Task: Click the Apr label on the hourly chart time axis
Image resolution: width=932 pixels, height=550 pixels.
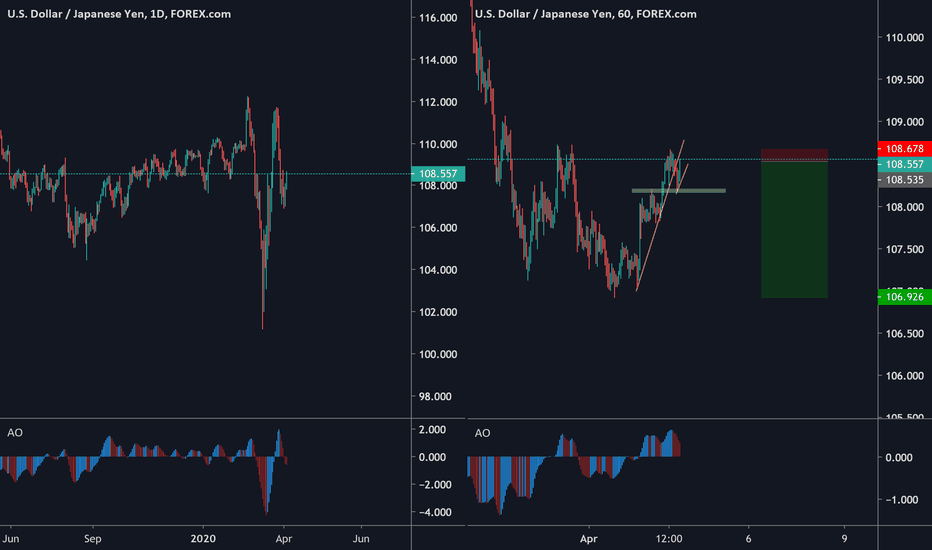Action: [x=588, y=539]
